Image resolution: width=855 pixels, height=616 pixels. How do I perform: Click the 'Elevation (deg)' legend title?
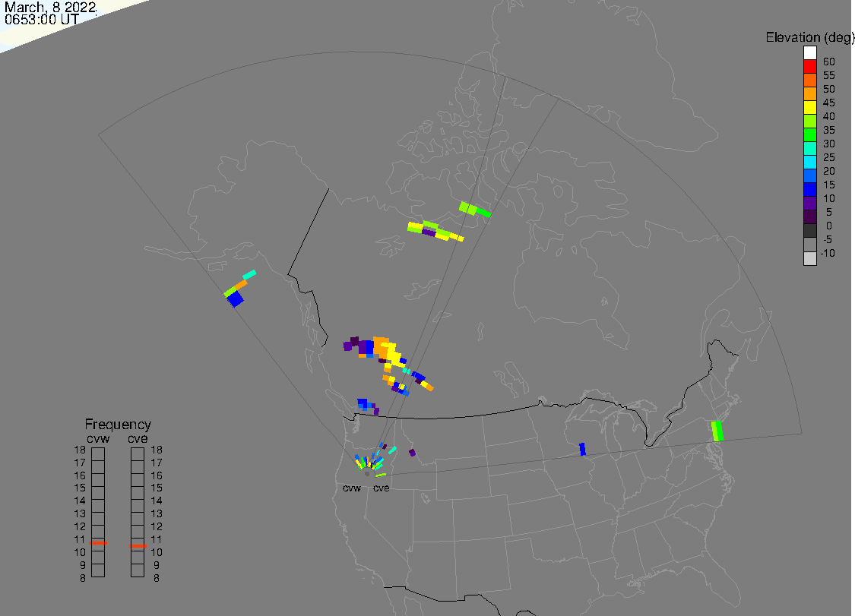(809, 37)
